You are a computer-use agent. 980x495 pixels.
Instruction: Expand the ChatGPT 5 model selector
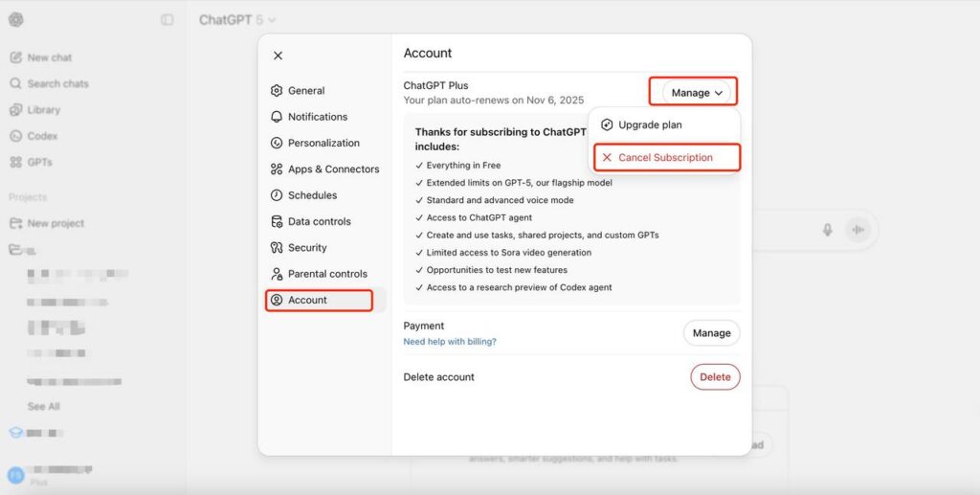click(x=237, y=20)
